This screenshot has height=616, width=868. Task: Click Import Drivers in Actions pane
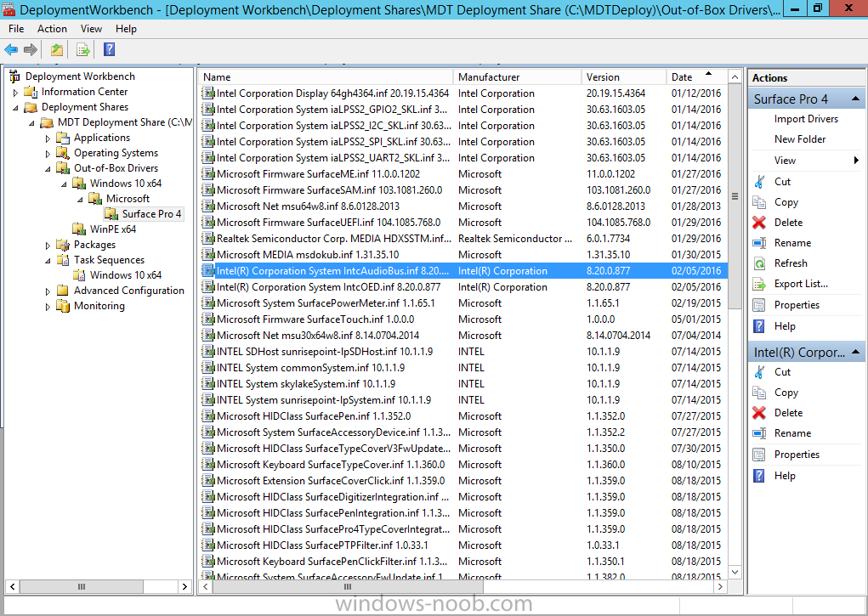tap(806, 119)
